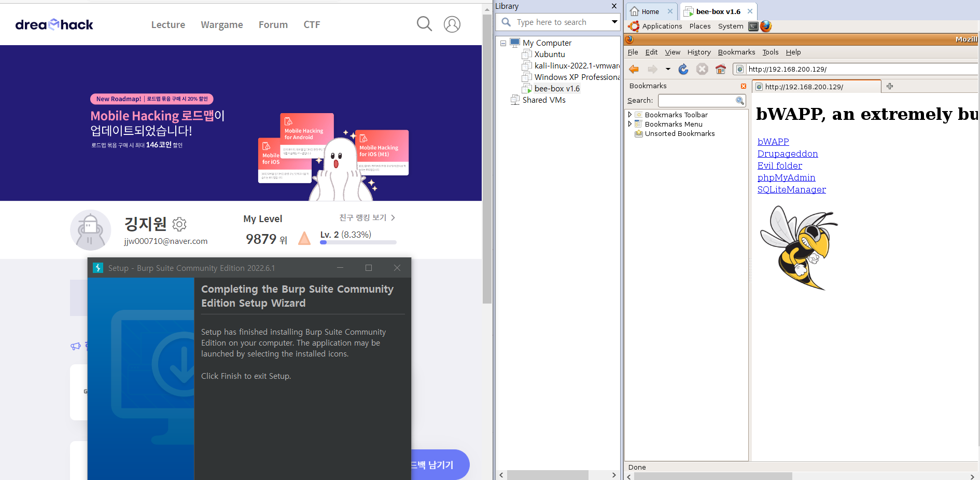Open Firefox Edit menu
980x480 pixels.
[x=651, y=52]
